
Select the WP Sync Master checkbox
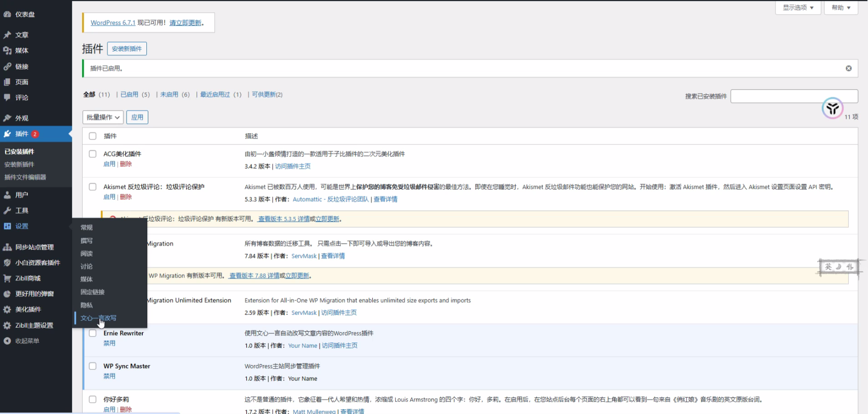coord(93,366)
